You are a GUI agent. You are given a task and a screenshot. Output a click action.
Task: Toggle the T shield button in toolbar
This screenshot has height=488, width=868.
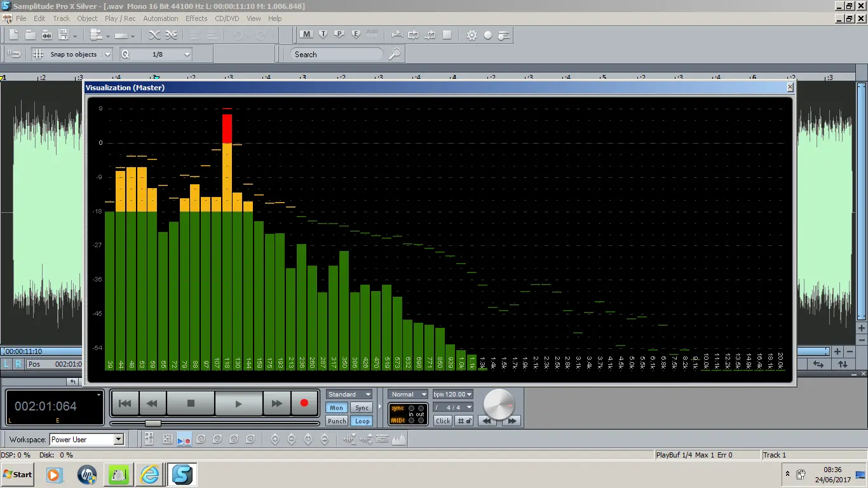coord(323,34)
